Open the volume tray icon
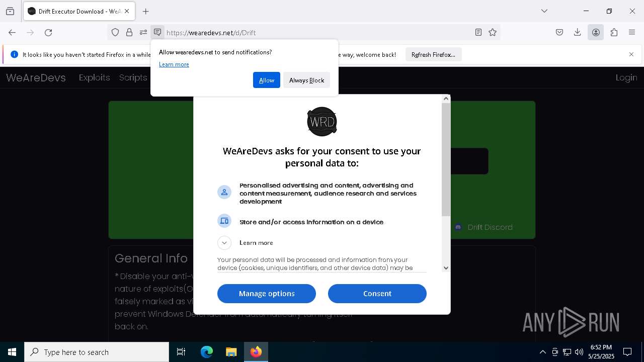Image resolution: width=644 pixels, height=362 pixels. pyautogui.click(x=579, y=352)
